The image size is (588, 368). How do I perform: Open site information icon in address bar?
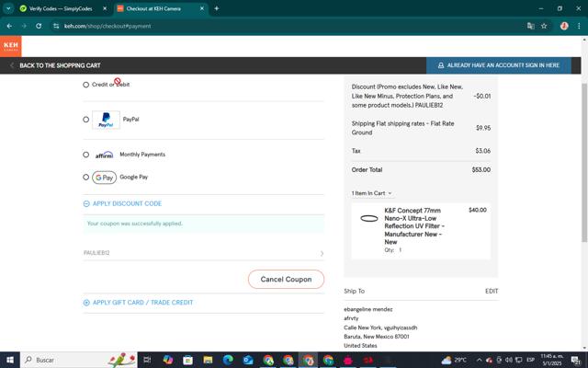click(x=56, y=26)
